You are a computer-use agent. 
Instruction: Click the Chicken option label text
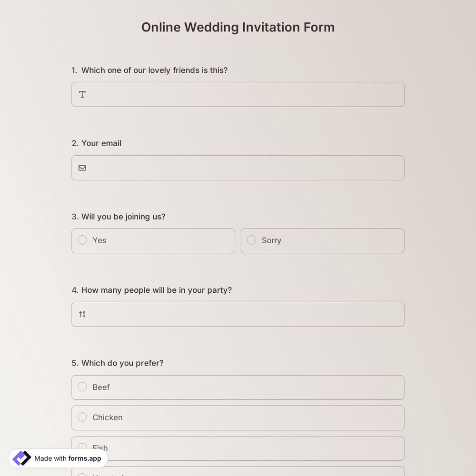point(108,417)
